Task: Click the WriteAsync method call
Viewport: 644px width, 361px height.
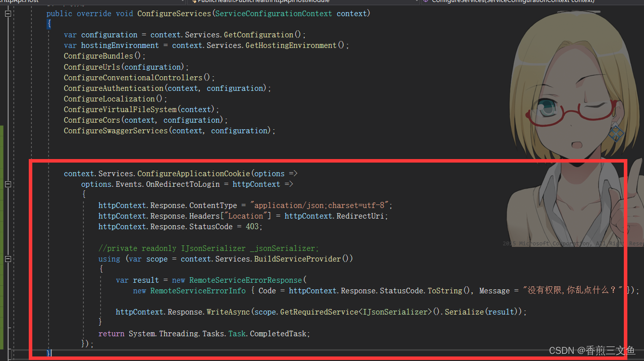Action: (228, 312)
